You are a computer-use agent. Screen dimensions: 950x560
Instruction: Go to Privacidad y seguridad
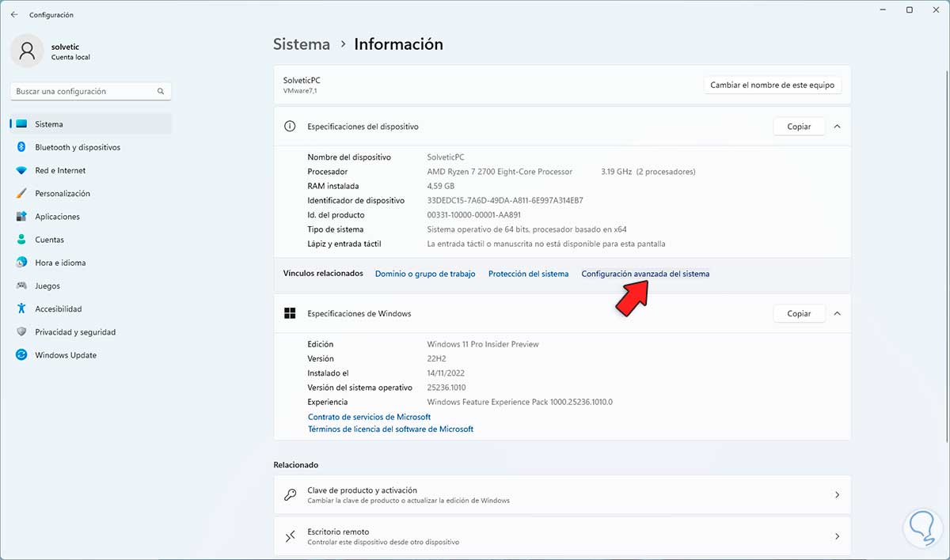[x=91, y=332]
